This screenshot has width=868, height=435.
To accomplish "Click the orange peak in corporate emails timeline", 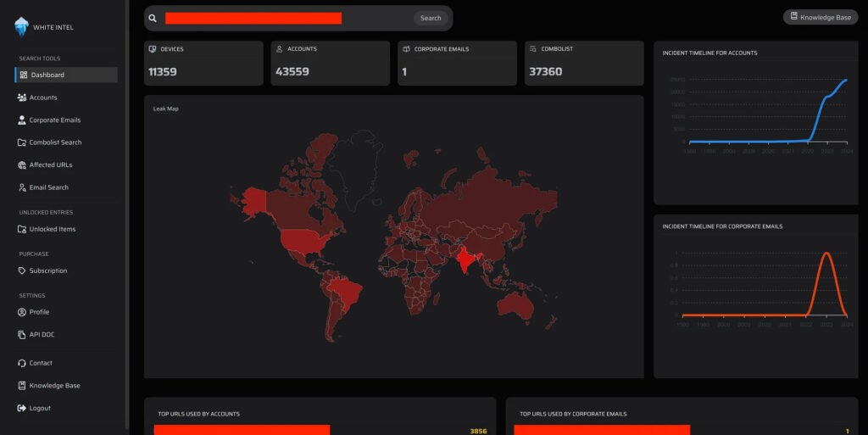I will coord(826,255).
